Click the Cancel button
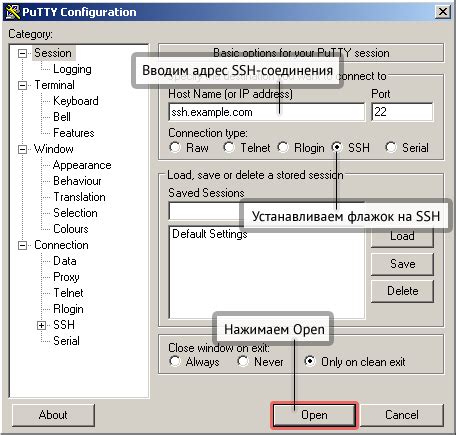The image size is (456, 435). 402,415
